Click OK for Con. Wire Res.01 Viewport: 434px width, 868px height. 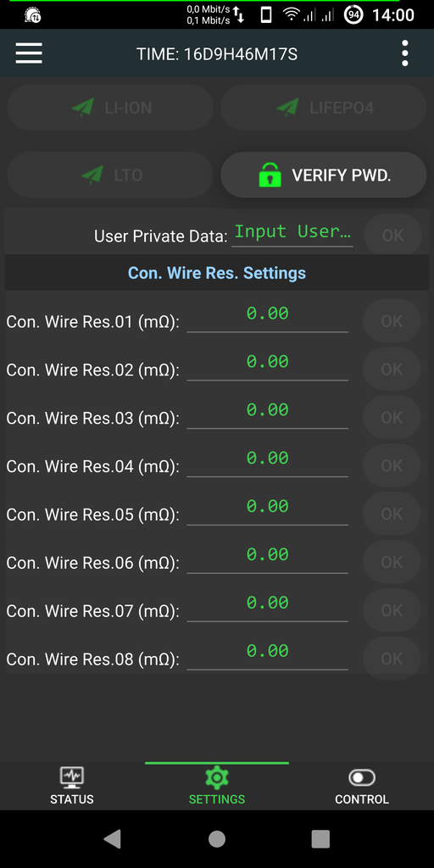coord(392,321)
